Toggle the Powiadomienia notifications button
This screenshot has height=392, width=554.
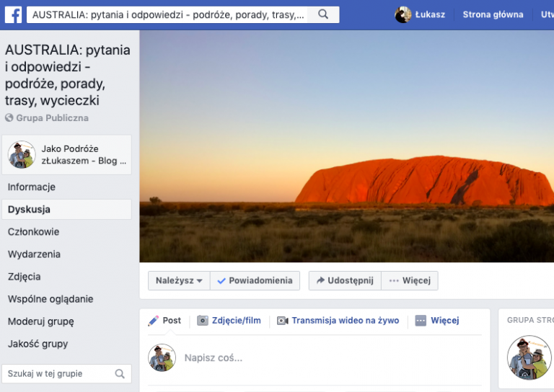point(255,280)
